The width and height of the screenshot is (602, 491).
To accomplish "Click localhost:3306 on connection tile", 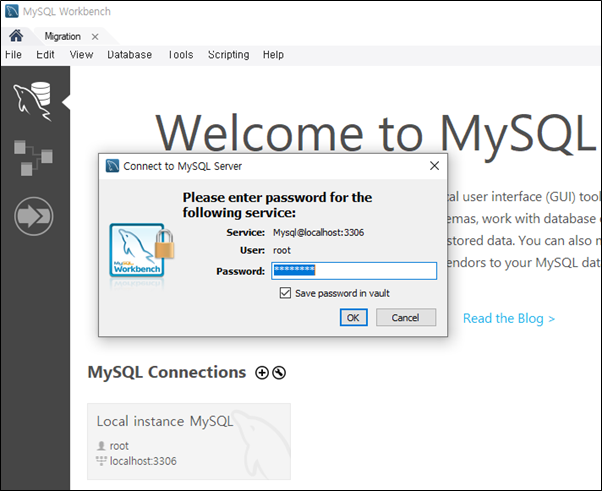I will point(143,461).
